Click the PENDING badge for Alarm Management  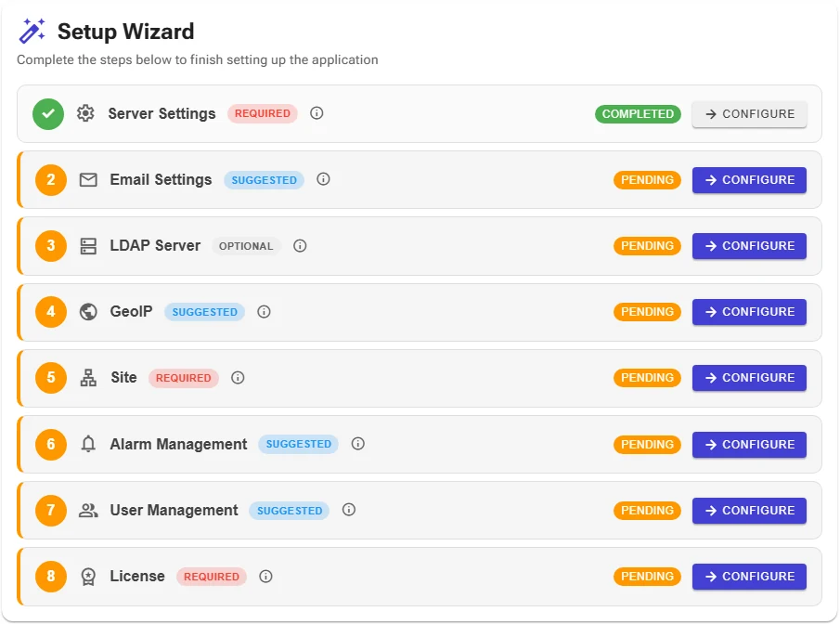(x=647, y=445)
